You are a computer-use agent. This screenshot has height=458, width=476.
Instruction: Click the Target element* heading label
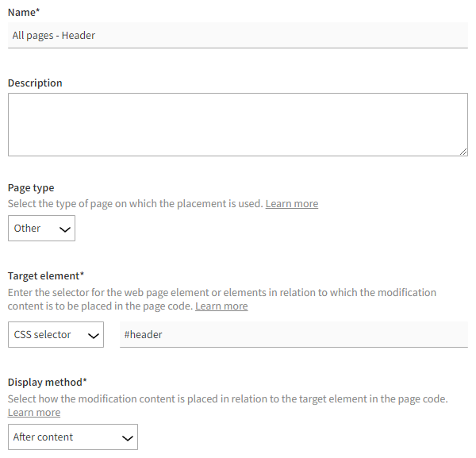point(46,276)
